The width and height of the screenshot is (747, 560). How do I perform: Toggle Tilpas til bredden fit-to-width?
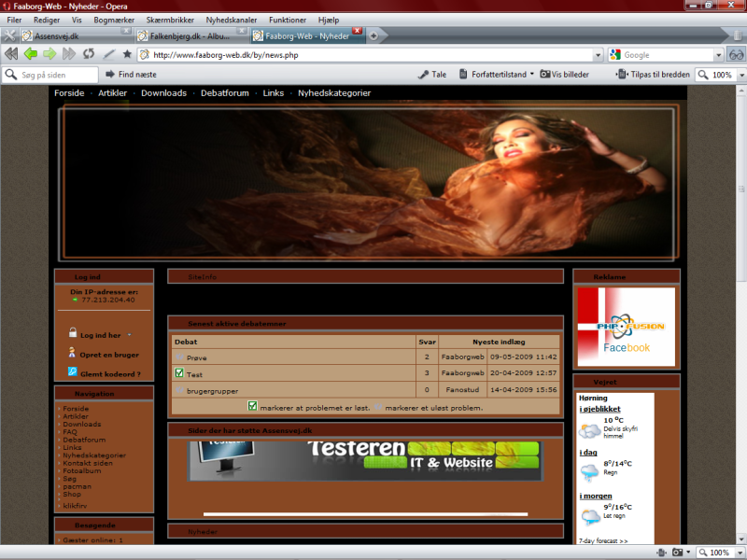tap(652, 75)
